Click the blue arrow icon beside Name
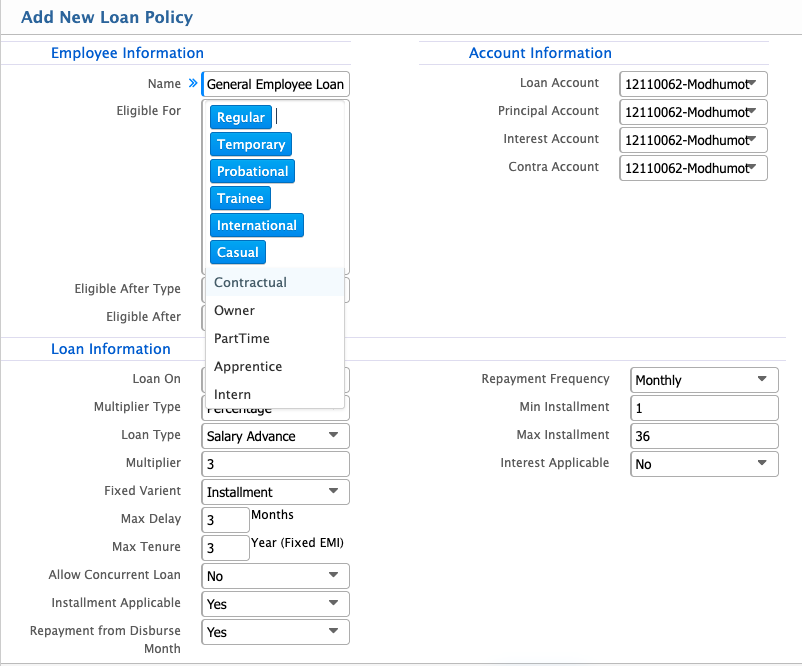Image resolution: width=802 pixels, height=666 pixels. [x=192, y=85]
